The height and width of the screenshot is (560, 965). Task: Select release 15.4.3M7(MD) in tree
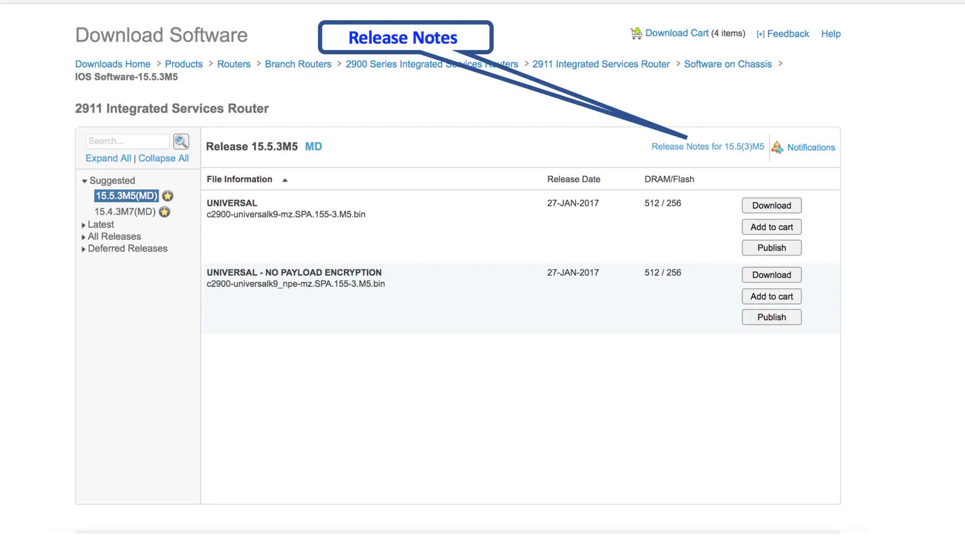click(125, 212)
